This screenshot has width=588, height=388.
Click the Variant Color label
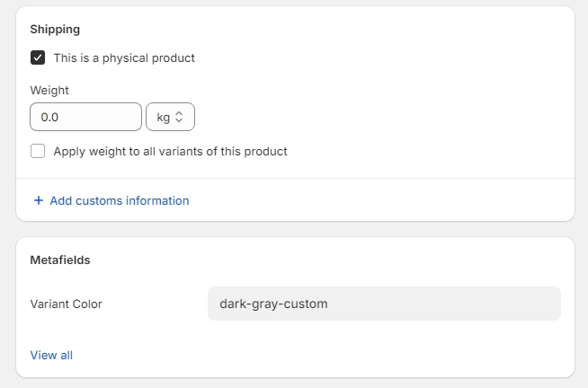pyautogui.click(x=67, y=304)
